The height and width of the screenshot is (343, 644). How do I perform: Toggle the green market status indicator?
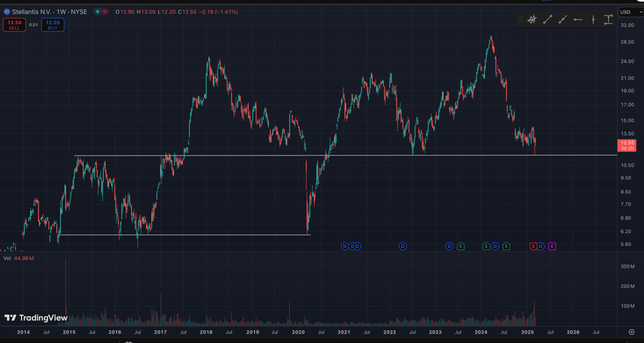(x=97, y=12)
